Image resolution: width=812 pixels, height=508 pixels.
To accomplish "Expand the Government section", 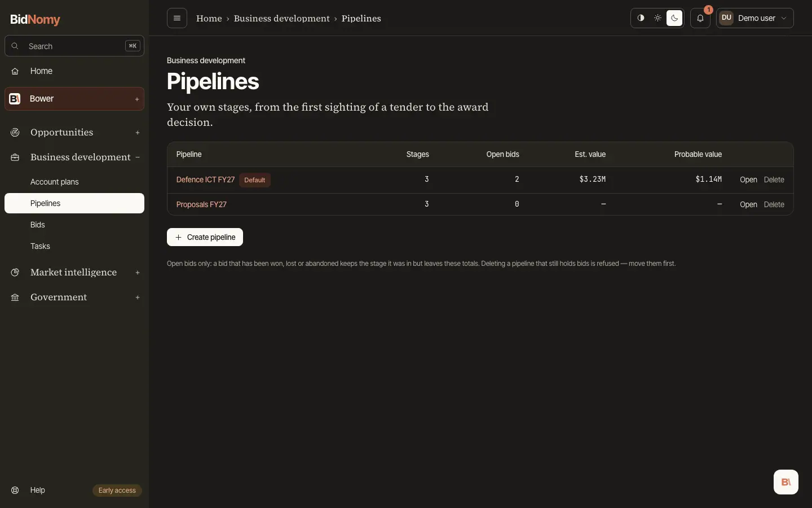I will point(138,297).
